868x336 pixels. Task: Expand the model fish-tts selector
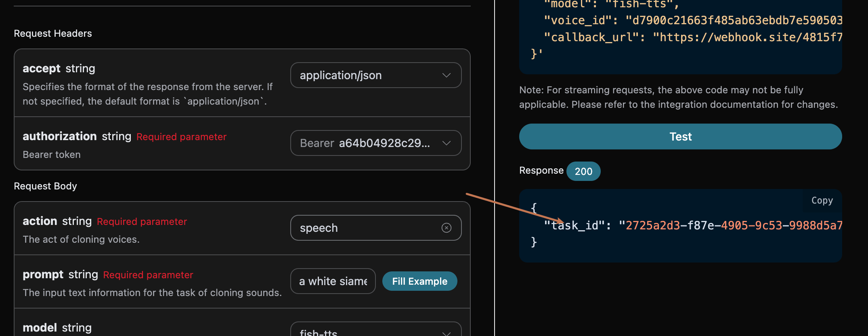375,331
